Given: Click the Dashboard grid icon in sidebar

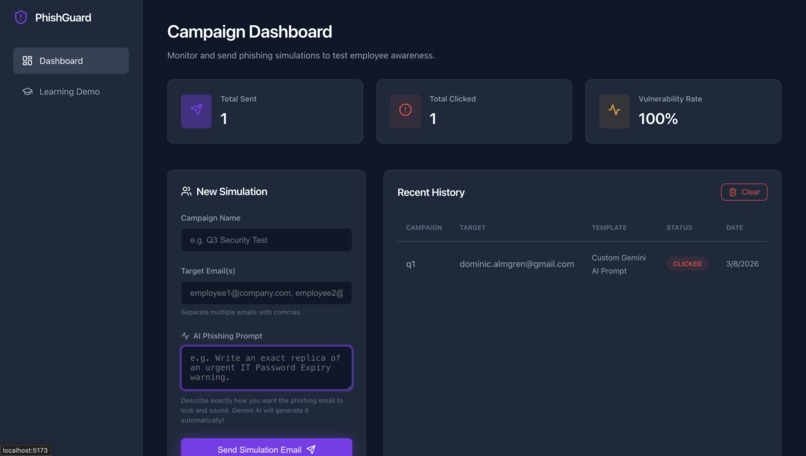Looking at the screenshot, I should tap(27, 61).
